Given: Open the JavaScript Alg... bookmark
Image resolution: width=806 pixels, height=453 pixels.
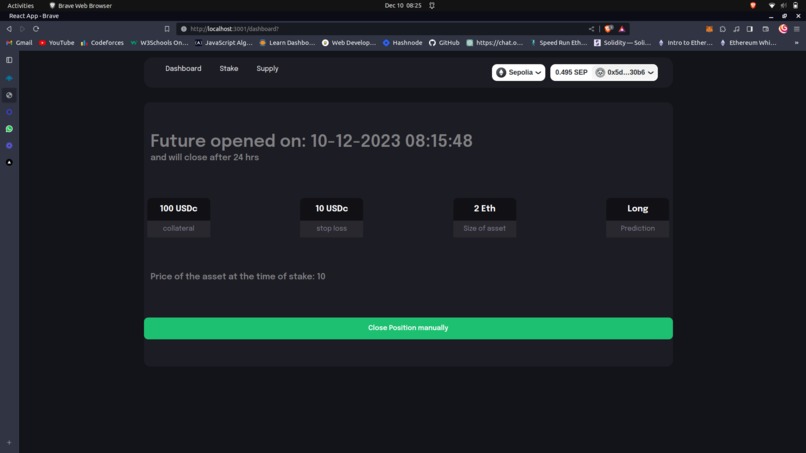Looking at the screenshot, I should [224, 43].
